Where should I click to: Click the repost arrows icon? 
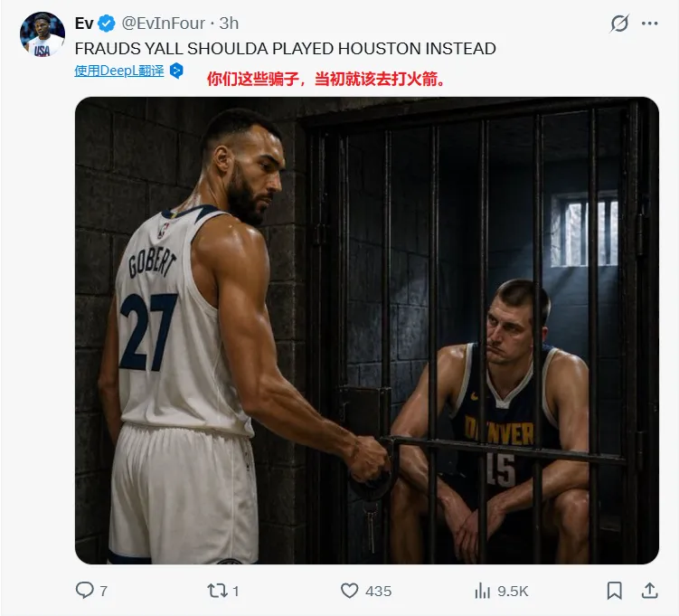pyautogui.click(x=217, y=591)
